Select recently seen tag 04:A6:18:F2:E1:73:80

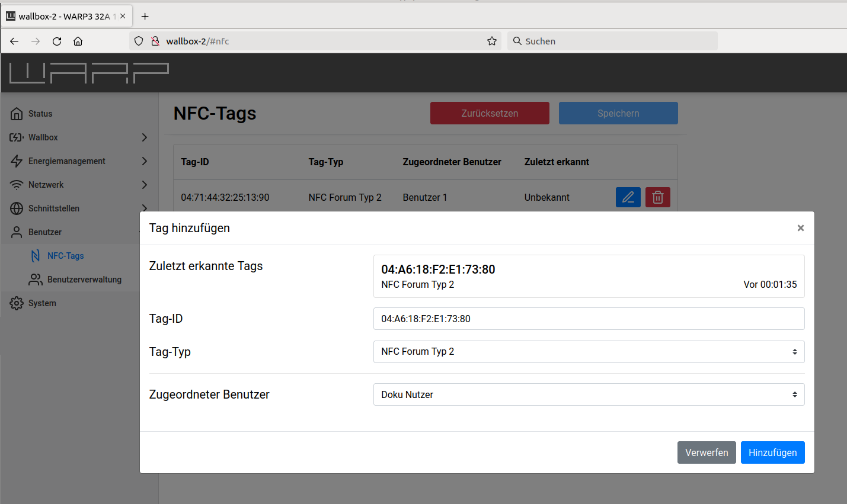(589, 277)
